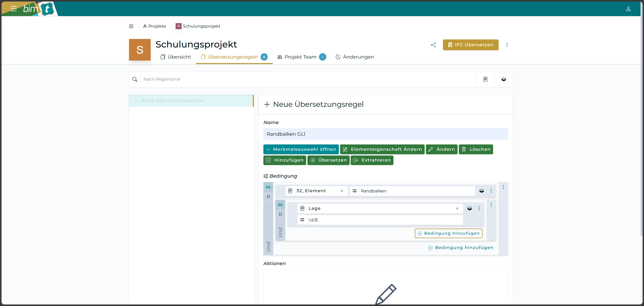Viewport: 644px width, 306px height.
Task: Clear the 32_Element property selection
Action: [342, 191]
